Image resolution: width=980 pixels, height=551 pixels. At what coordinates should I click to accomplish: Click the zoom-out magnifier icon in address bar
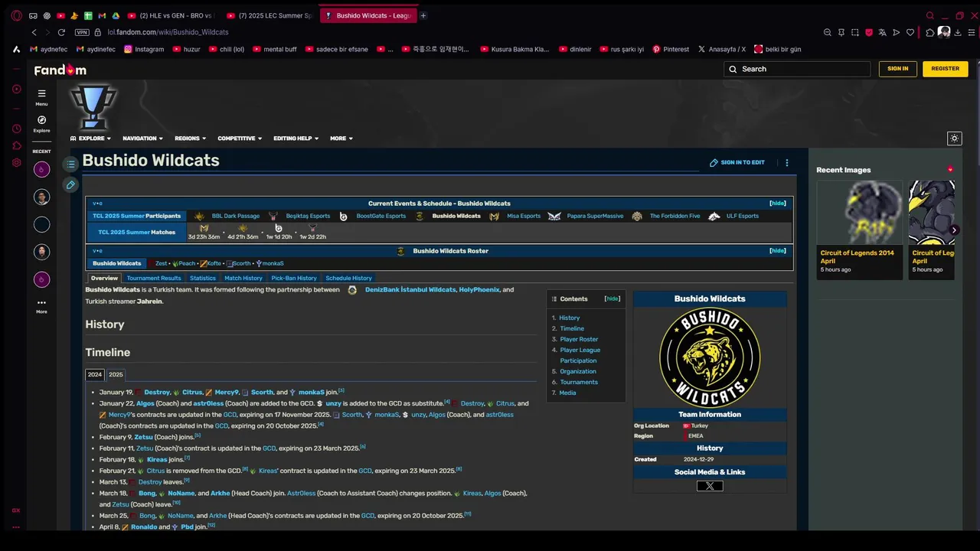click(x=827, y=32)
